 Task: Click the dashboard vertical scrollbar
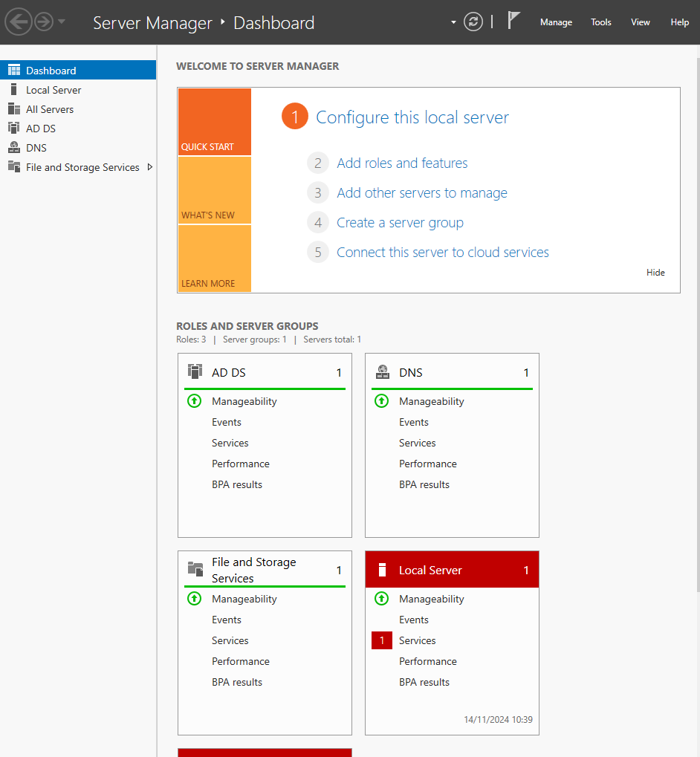(698, 323)
